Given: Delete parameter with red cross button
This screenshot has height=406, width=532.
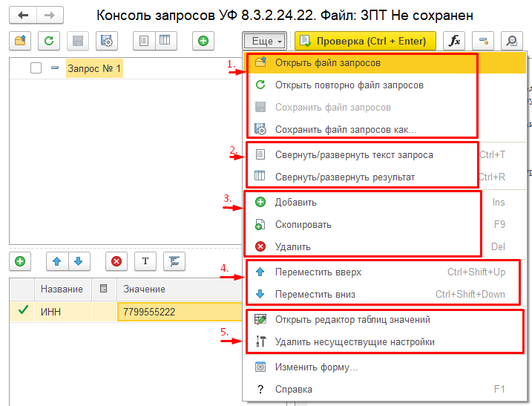Looking at the screenshot, I should [116, 261].
